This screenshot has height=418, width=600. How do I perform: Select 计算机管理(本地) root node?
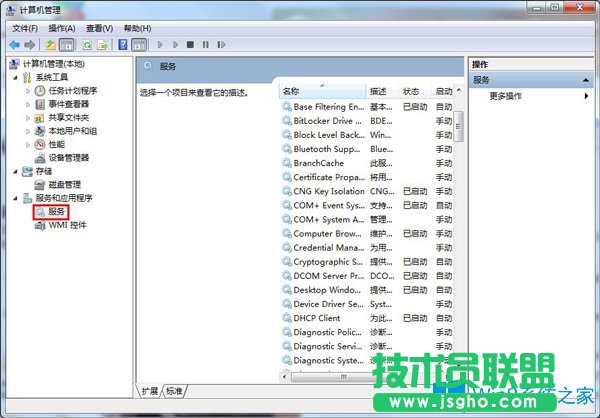coord(54,64)
